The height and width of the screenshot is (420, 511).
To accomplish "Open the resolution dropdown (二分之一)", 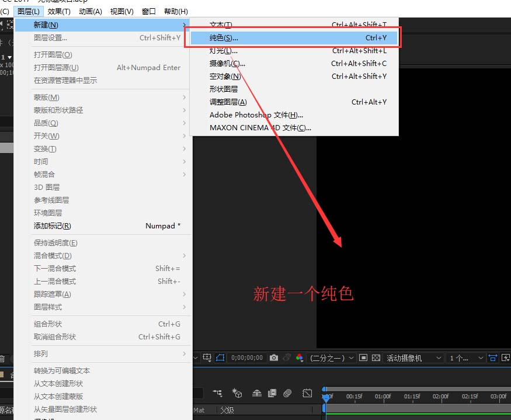I will [x=332, y=357].
